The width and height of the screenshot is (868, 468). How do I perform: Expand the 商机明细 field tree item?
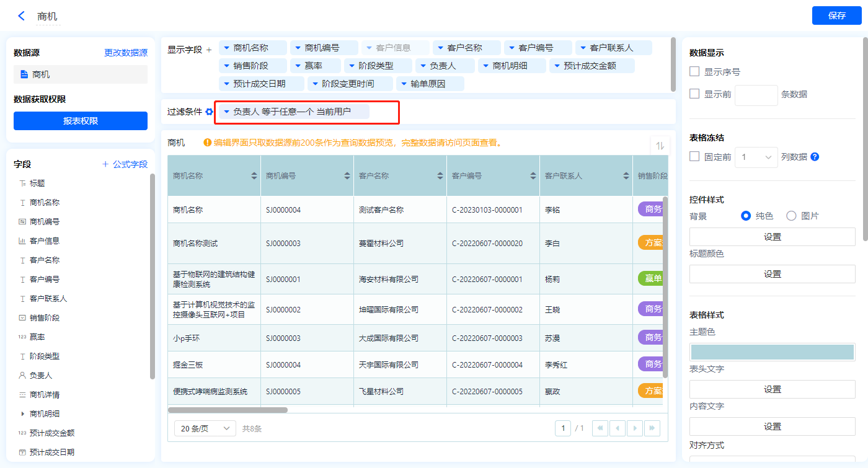23,414
